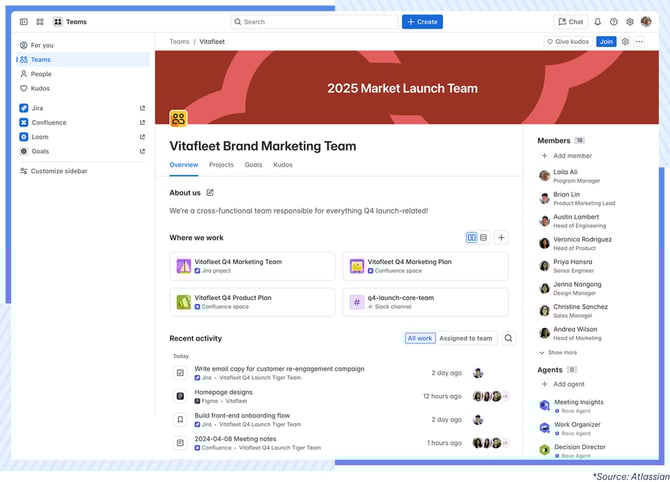Open Loom external link icon
Image resolution: width=670 pixels, height=482 pixels.
point(142,137)
